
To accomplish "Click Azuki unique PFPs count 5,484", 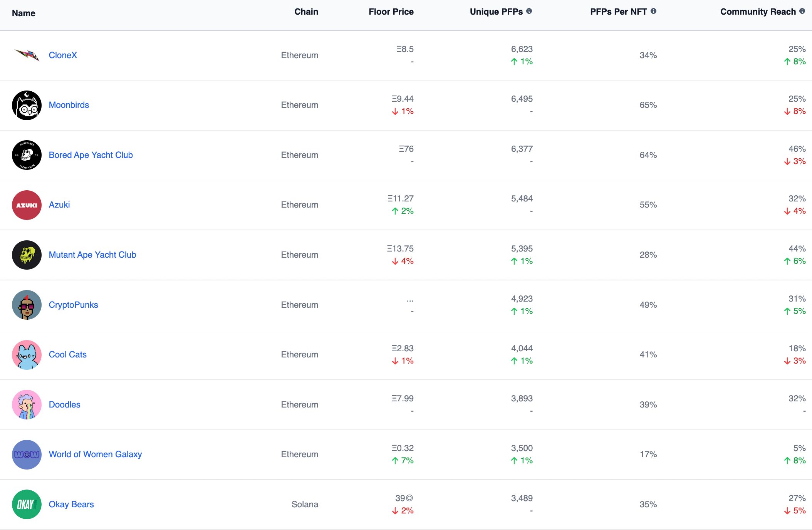I will [522, 198].
